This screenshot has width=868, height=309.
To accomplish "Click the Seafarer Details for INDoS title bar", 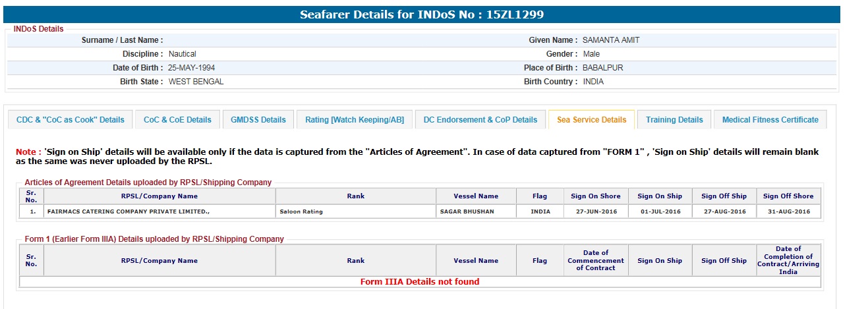I will click(422, 14).
